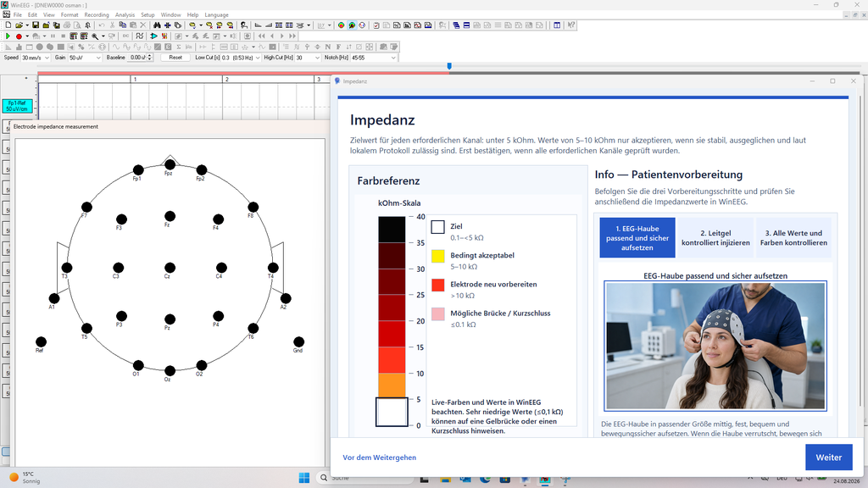Click the Gnd electrode dot

tap(298, 342)
